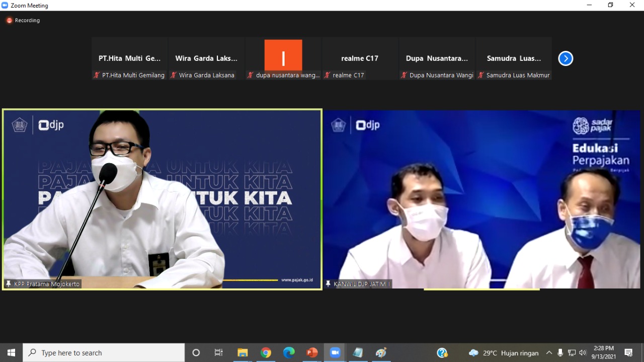Screen dimensions: 644x362
Task: Click the Get Help question mark icon
Action: click(x=442, y=352)
